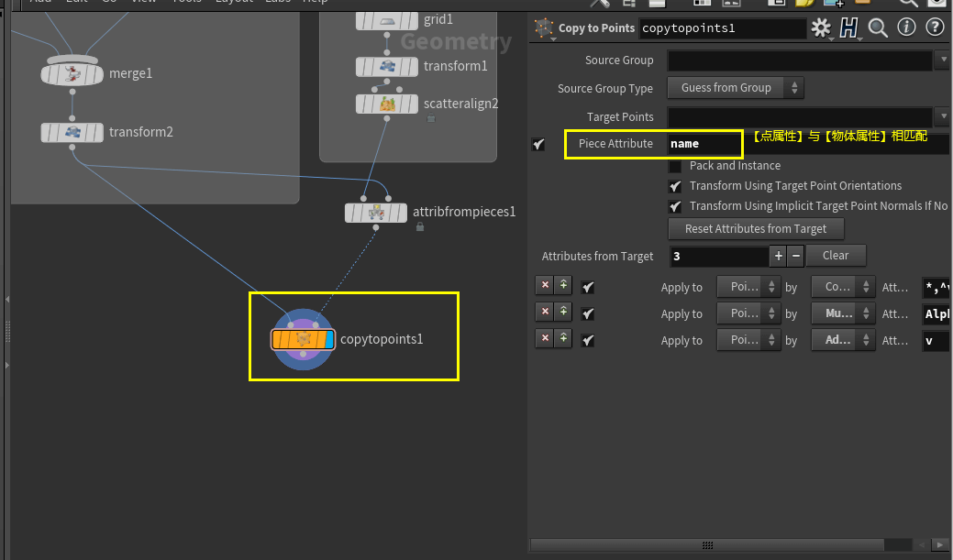This screenshot has width=953, height=560.
Task: Enable Pack and Instance checkbox
Action: pos(675,166)
